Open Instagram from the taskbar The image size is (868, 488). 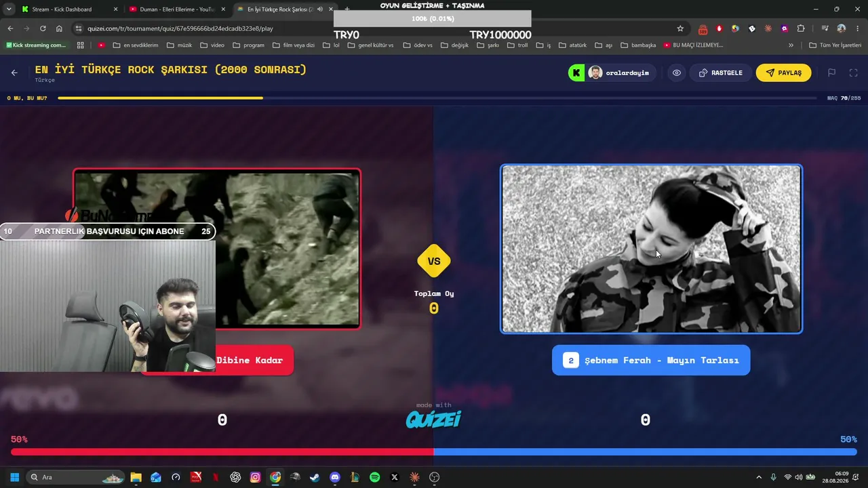pyautogui.click(x=255, y=477)
